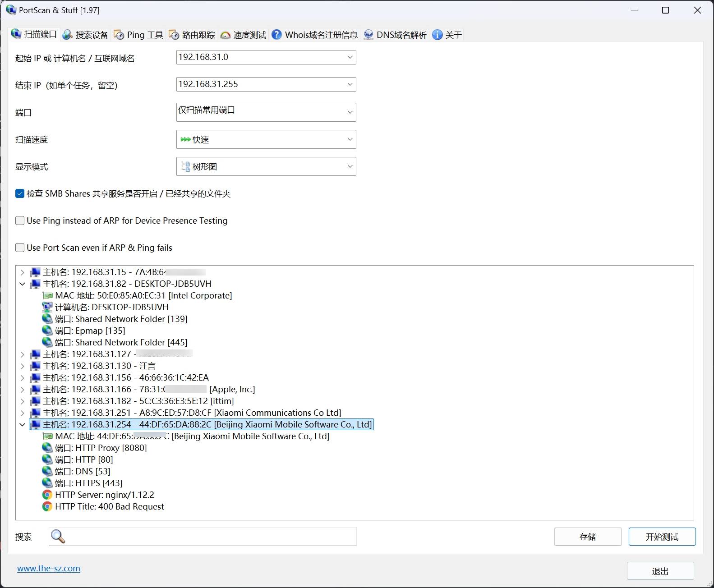Switch to the Ping 工具 tab
714x588 pixels.
tap(139, 35)
